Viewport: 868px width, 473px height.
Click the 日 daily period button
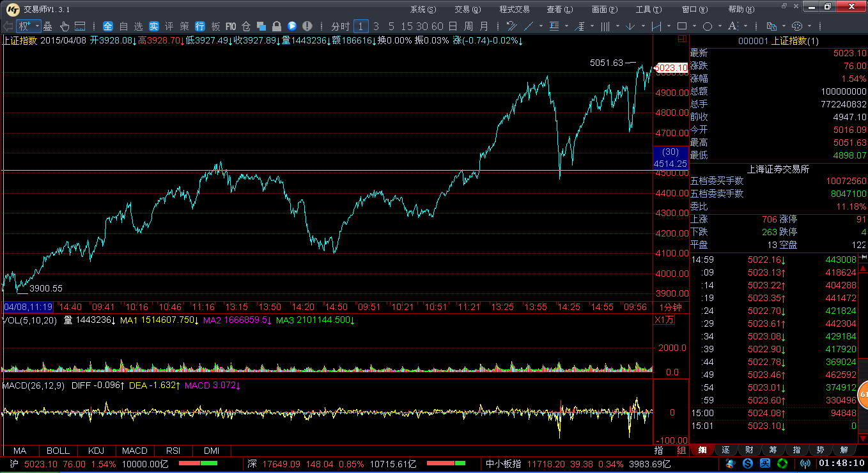coord(453,26)
